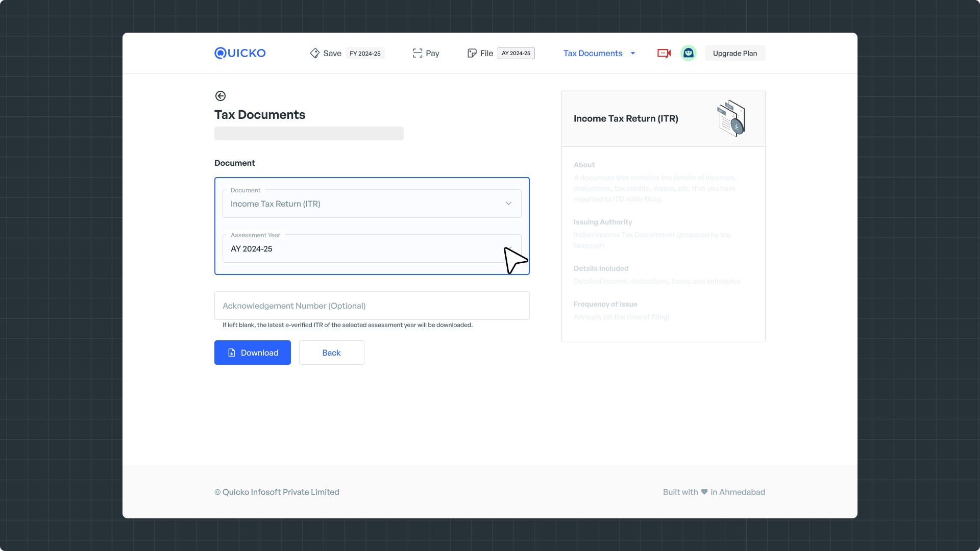Image resolution: width=980 pixels, height=551 pixels.
Task: Click the Save tag icon
Action: [314, 53]
